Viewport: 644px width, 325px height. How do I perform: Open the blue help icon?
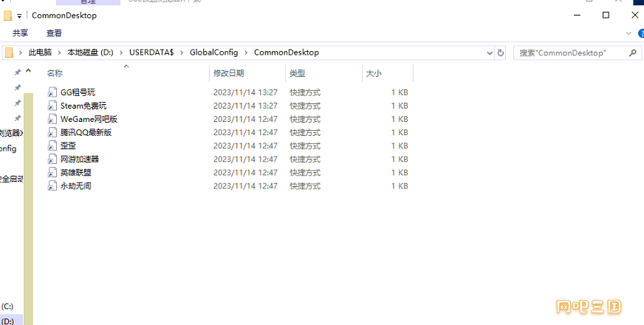pyautogui.click(x=641, y=33)
